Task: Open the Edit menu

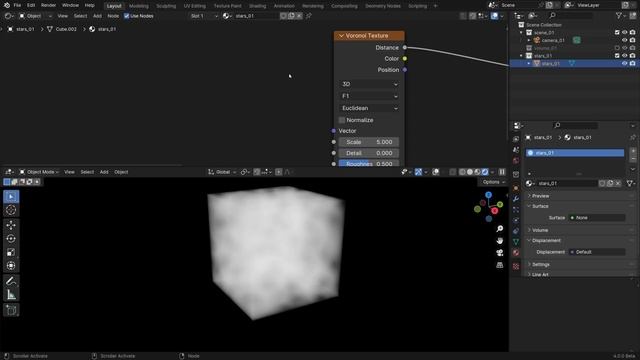Action: point(31,5)
